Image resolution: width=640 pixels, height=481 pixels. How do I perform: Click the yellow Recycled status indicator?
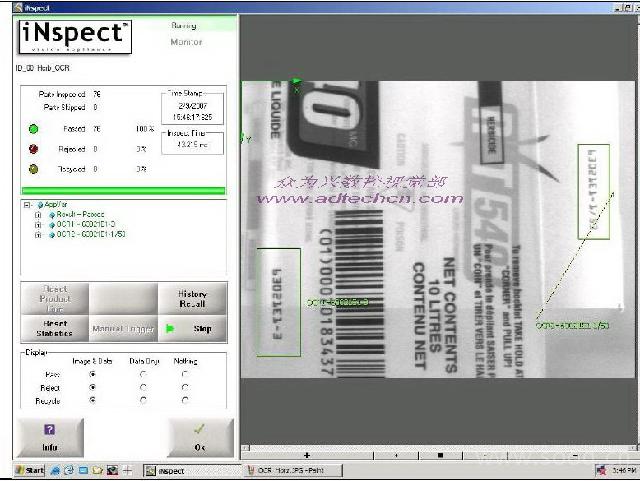pyautogui.click(x=33, y=169)
